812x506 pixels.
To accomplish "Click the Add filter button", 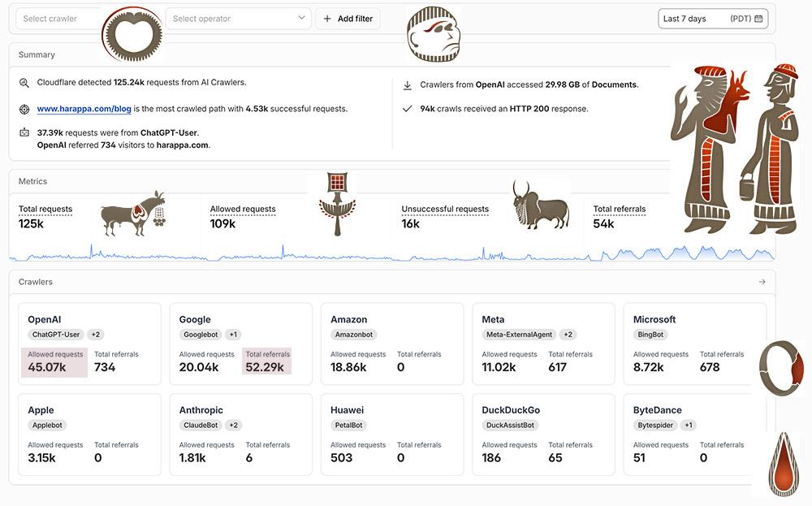I will coord(348,19).
